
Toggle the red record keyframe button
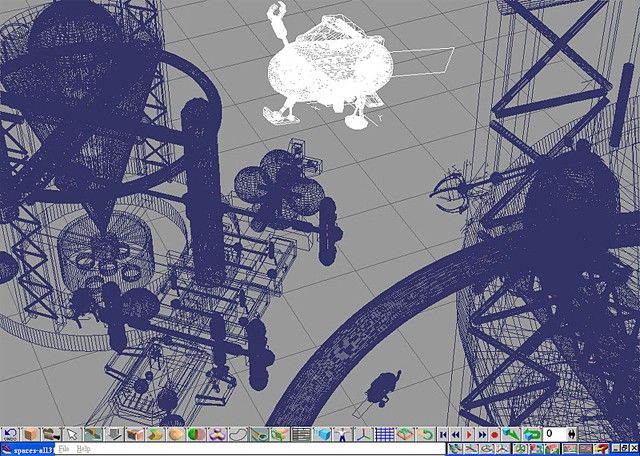[x=495, y=435]
